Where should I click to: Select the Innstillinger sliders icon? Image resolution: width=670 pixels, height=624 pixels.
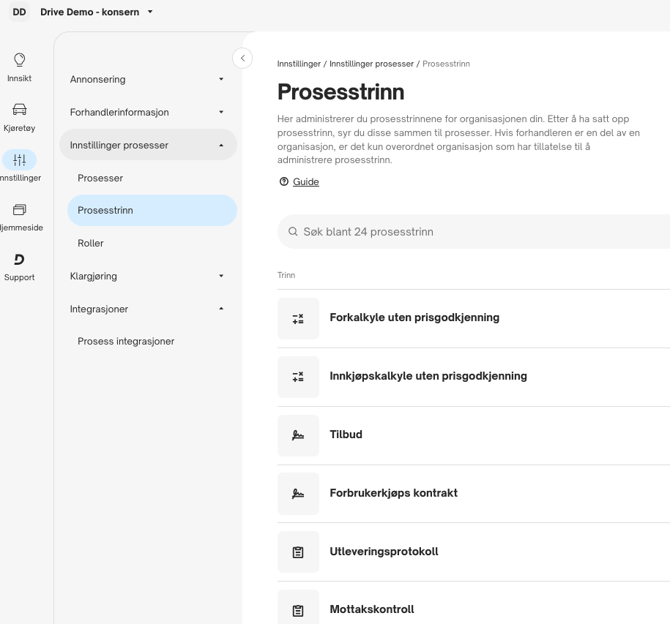[19, 160]
